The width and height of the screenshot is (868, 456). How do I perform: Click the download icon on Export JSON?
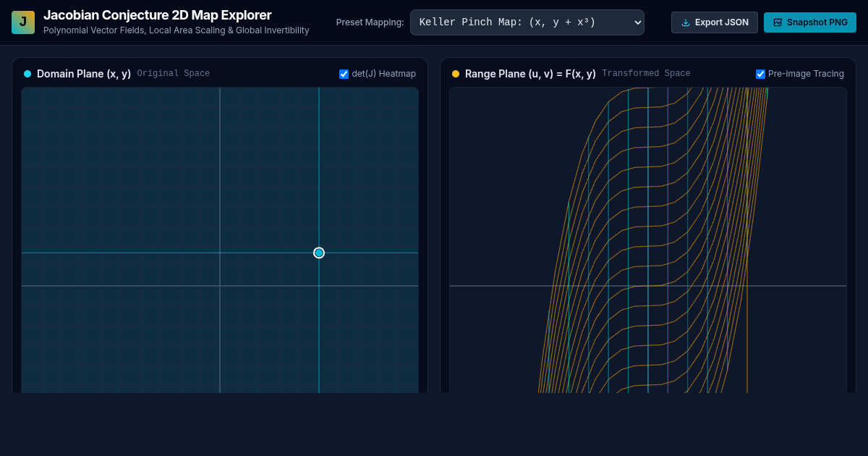[x=686, y=22]
